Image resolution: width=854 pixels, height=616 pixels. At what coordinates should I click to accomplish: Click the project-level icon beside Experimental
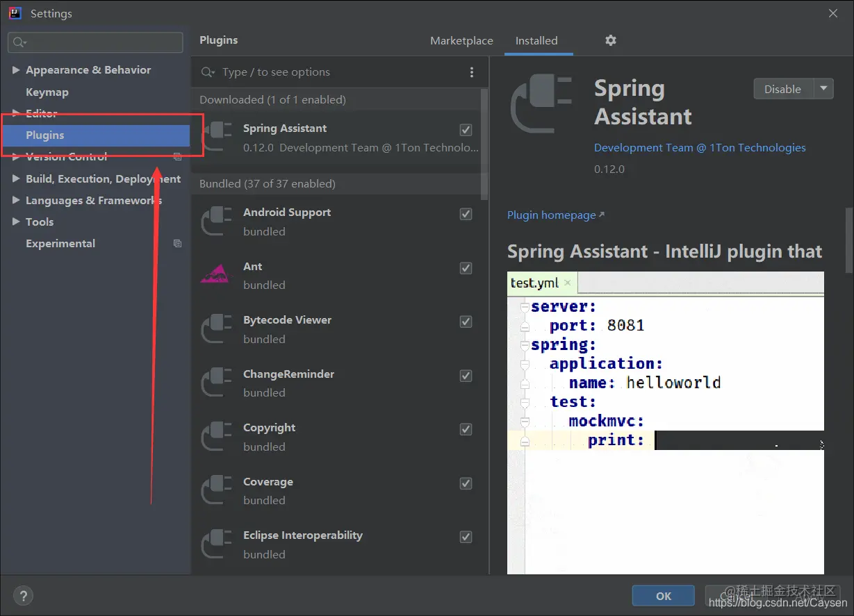(x=178, y=244)
